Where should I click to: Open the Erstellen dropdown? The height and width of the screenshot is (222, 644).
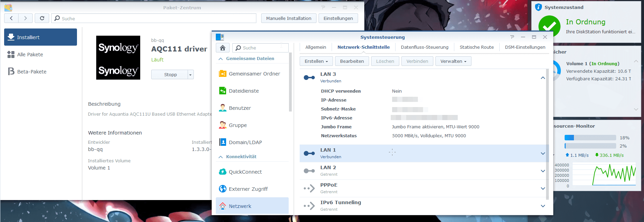coord(316,61)
